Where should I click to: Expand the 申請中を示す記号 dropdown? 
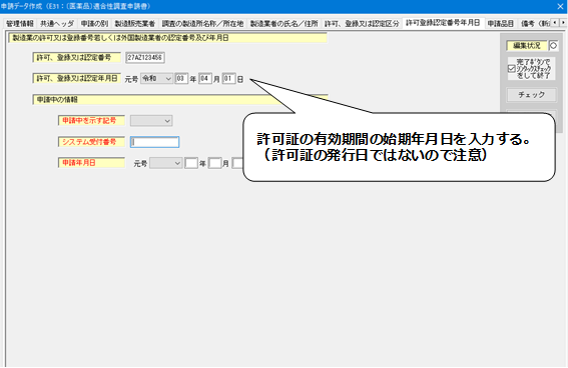(151, 121)
